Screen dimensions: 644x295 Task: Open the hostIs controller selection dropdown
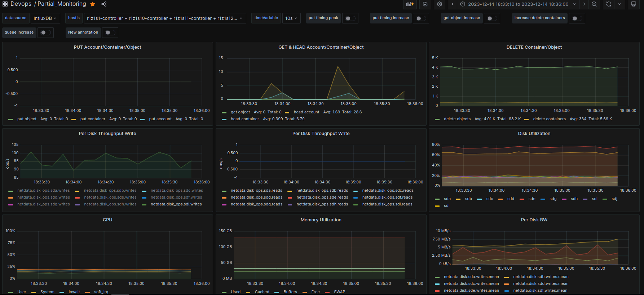click(x=164, y=18)
